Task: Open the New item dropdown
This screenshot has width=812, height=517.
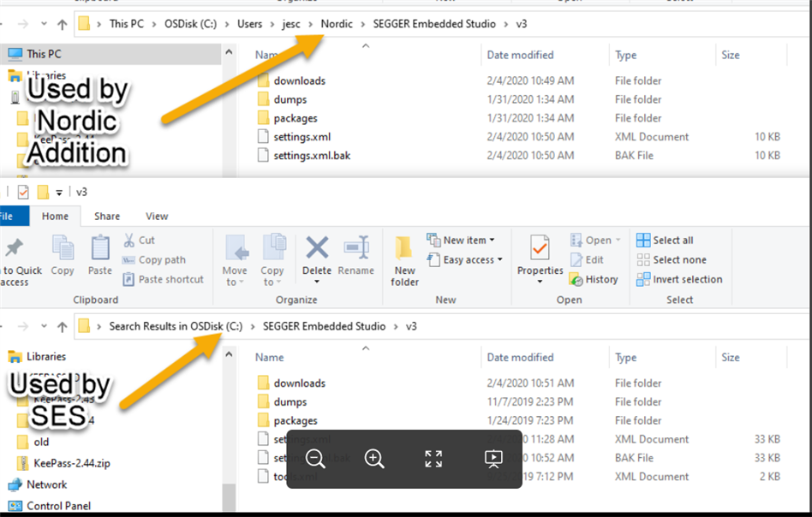Action: 460,241
